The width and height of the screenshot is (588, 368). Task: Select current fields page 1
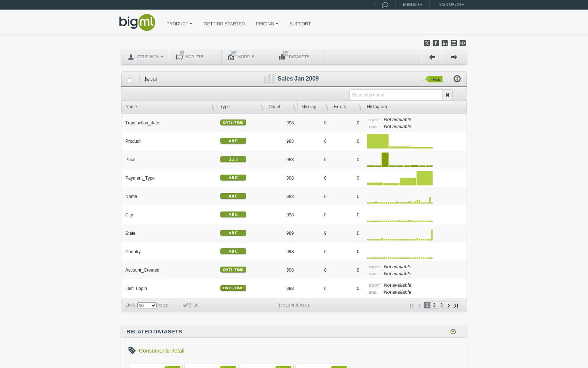pyautogui.click(x=427, y=305)
